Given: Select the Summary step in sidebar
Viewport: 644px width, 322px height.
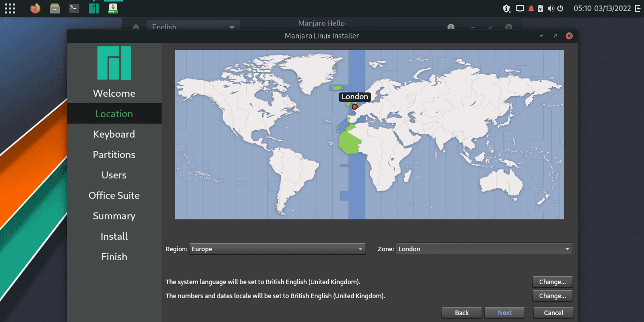Looking at the screenshot, I should pos(114,216).
